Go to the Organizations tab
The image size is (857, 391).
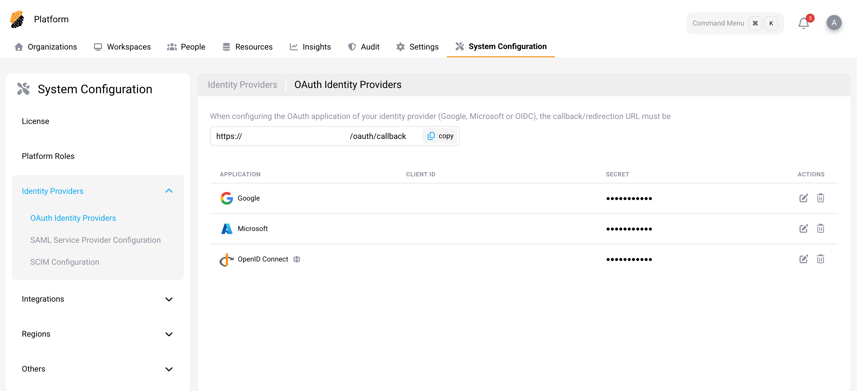point(46,47)
